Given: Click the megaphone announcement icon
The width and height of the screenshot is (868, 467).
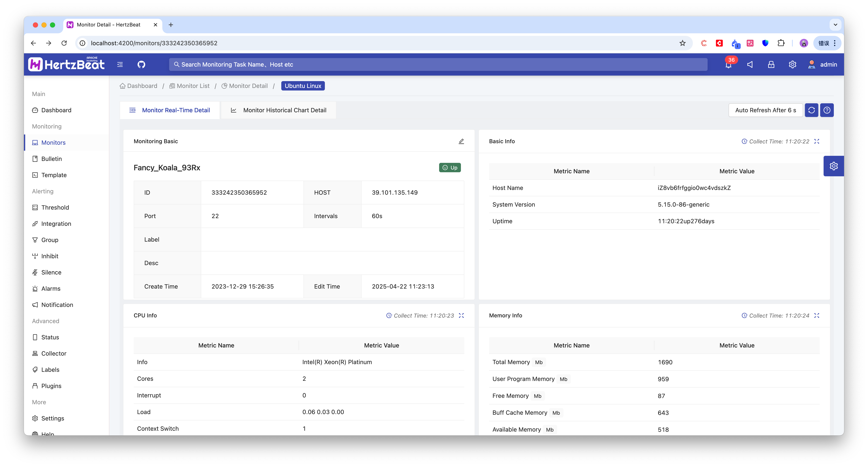Looking at the screenshot, I should coord(750,64).
